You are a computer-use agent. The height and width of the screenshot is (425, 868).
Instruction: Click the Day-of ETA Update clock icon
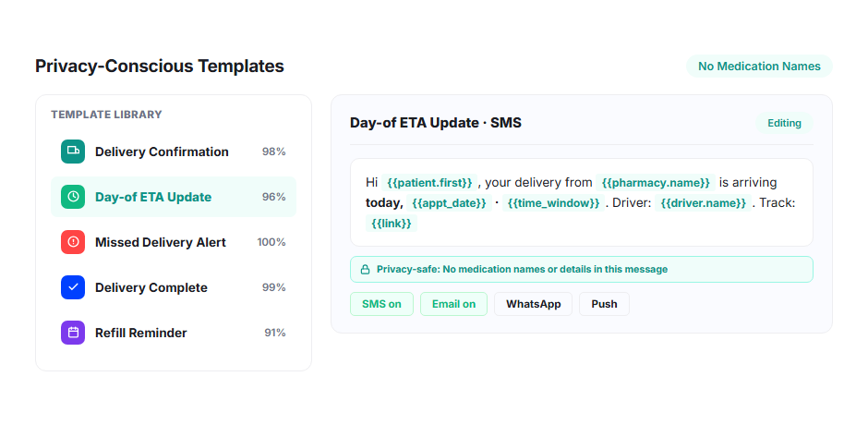coord(73,198)
